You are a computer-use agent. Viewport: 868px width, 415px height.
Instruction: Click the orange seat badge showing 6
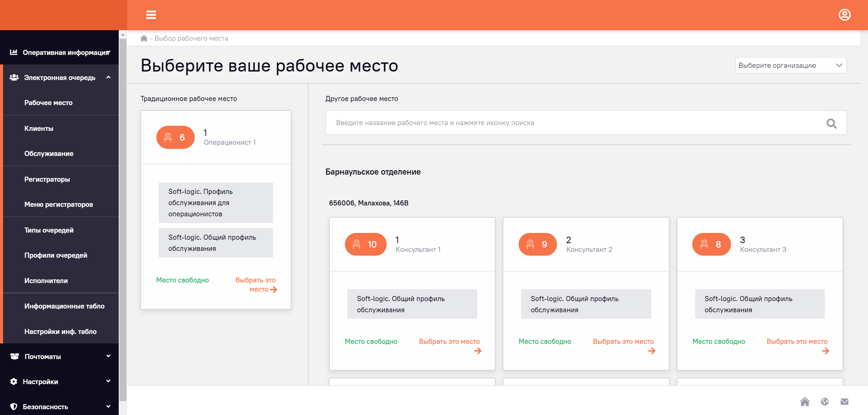[x=175, y=137]
